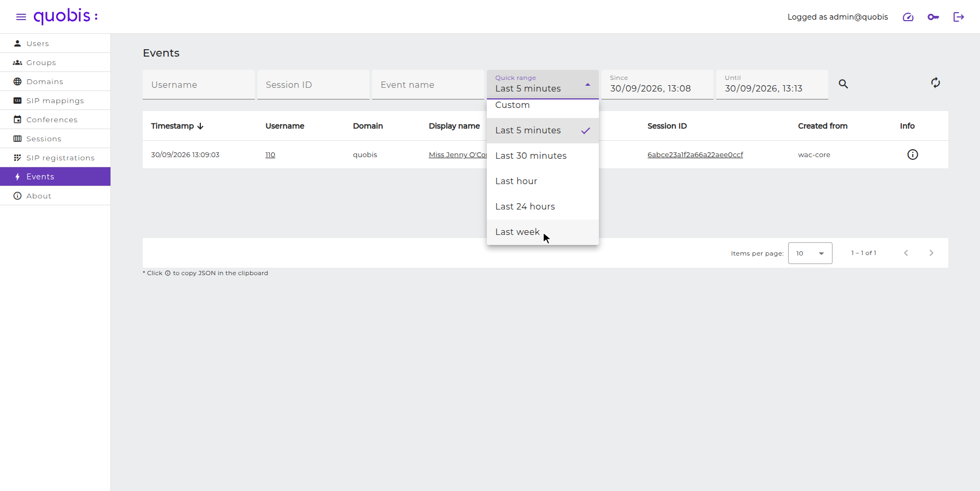
Task: Open Conferences in the sidebar
Action: click(55, 120)
